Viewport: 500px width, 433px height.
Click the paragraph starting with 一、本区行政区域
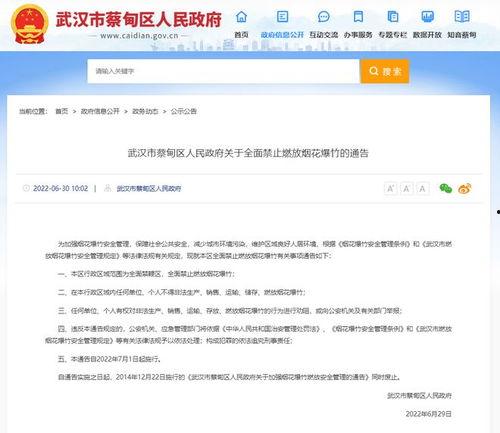pyautogui.click(x=146, y=274)
